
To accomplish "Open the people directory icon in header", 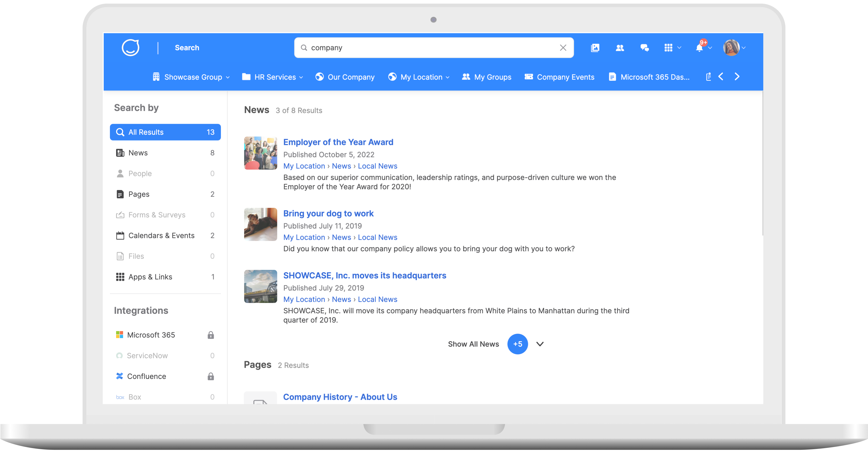I will [x=620, y=48].
